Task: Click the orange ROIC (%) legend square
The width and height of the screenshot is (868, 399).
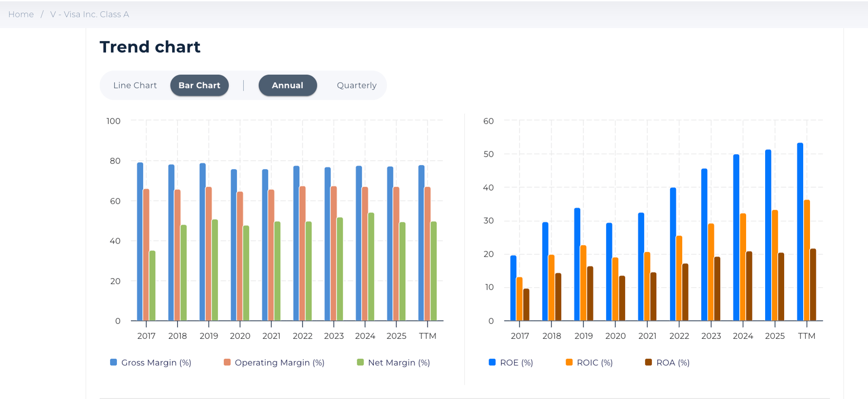Action: [x=569, y=362]
